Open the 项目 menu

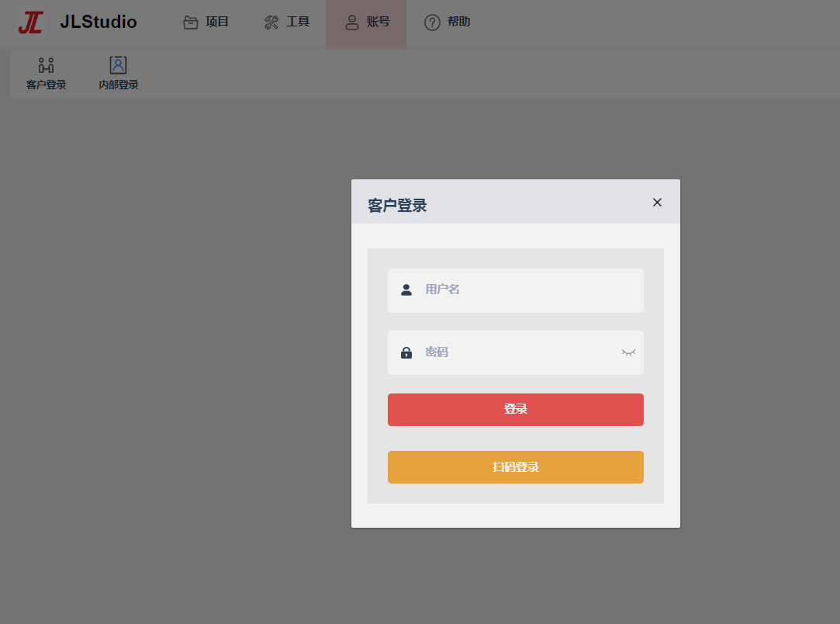pyautogui.click(x=206, y=22)
